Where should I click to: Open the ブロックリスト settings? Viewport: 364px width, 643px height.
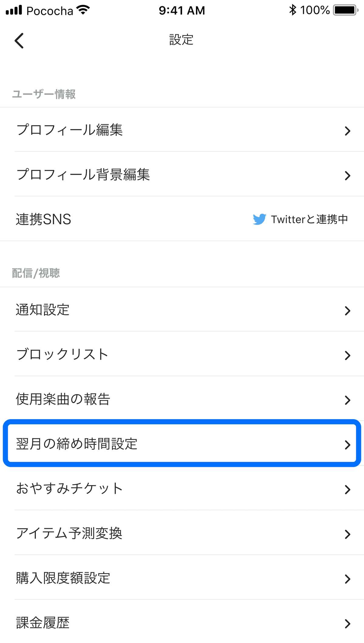point(182,355)
